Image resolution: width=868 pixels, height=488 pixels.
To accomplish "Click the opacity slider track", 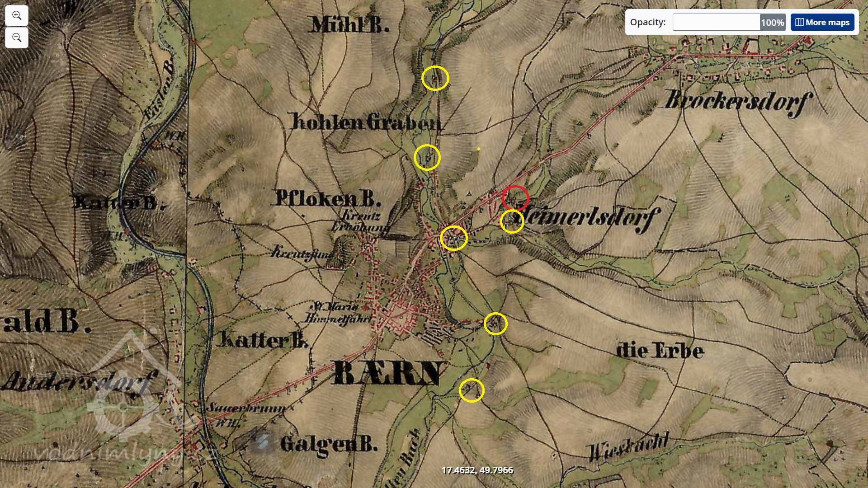I will pos(716,22).
